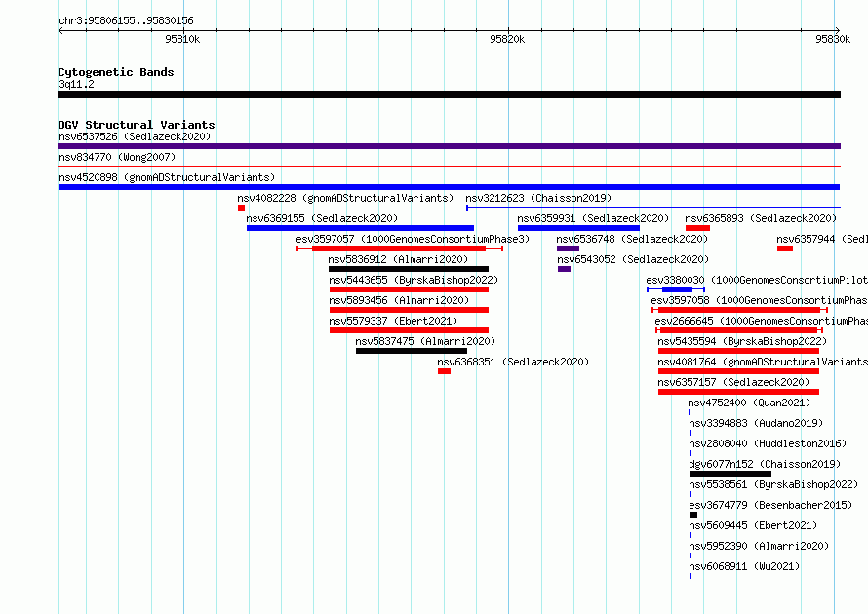This screenshot has width=868, height=614.
Task: Click the DGV Structural Variants track title
Action: tap(137, 125)
